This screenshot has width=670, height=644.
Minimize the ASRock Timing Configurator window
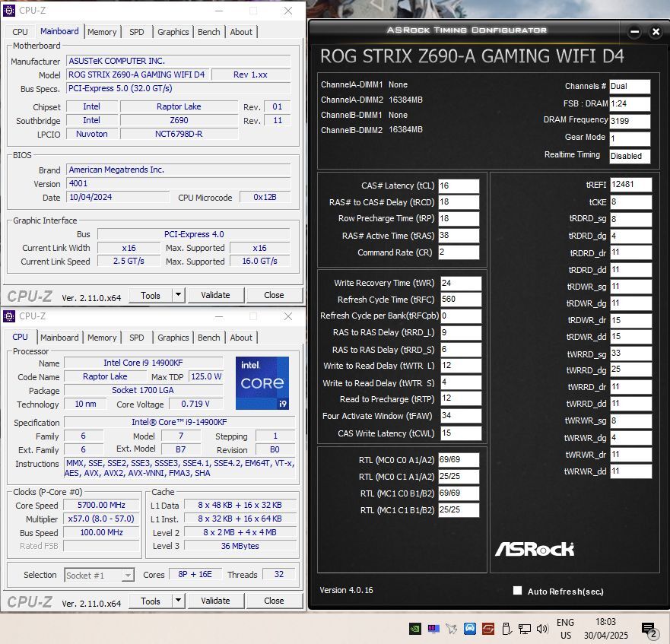[634, 32]
